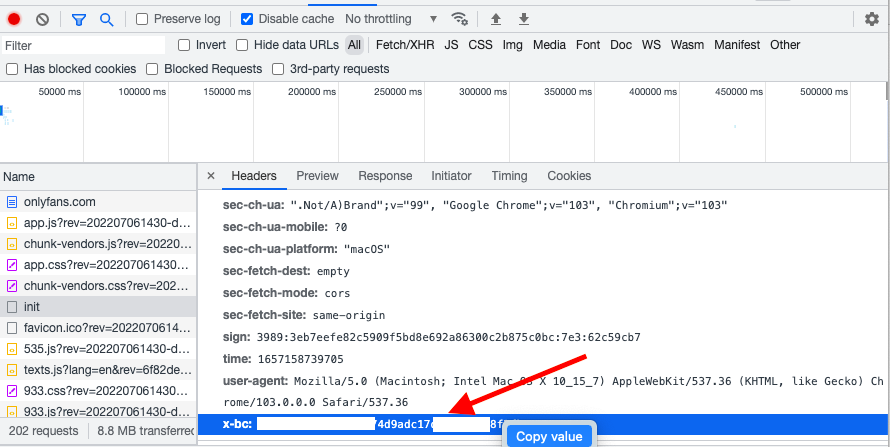Clear the network log

[42, 19]
